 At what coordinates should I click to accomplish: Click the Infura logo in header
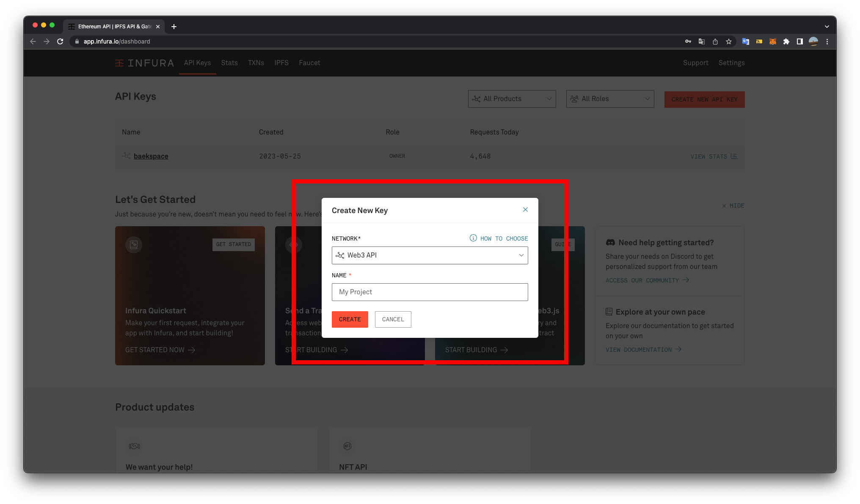(x=144, y=63)
